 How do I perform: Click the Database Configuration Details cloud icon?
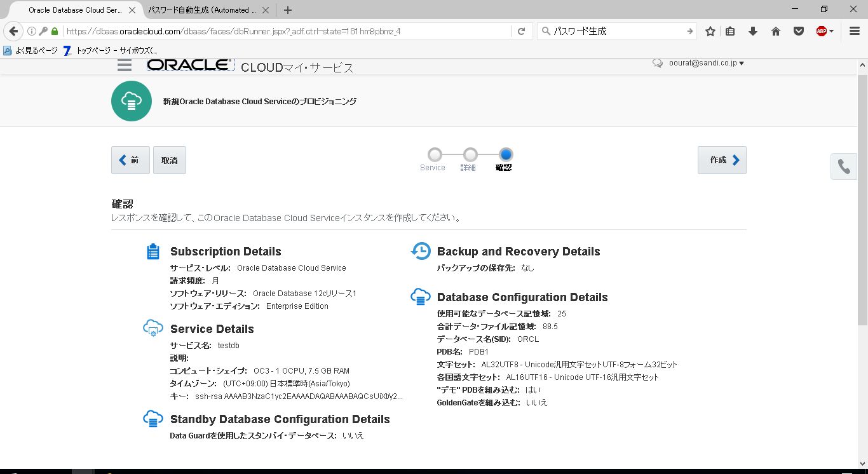pyautogui.click(x=421, y=297)
